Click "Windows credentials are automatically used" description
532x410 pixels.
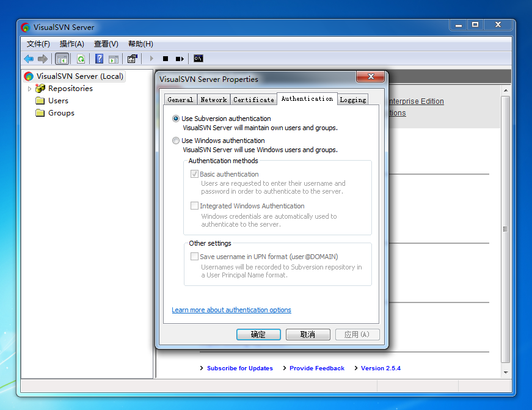(269, 220)
